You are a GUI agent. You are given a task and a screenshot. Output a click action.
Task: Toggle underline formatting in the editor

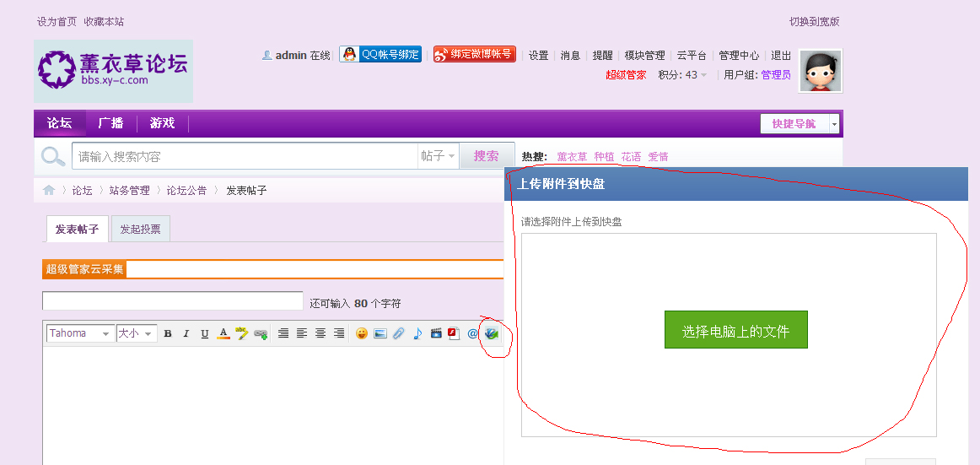(204, 333)
